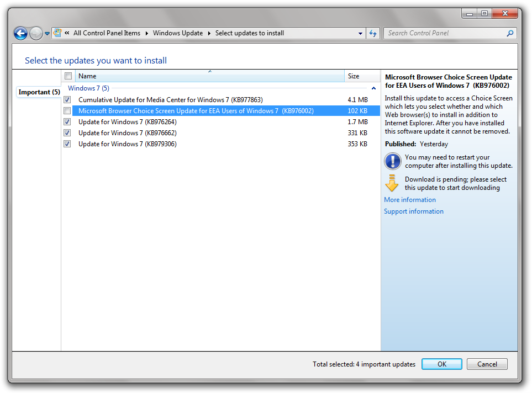532x393 pixels.
Task: Uncheck the KB979306 update checkbox
Action: [x=67, y=144]
